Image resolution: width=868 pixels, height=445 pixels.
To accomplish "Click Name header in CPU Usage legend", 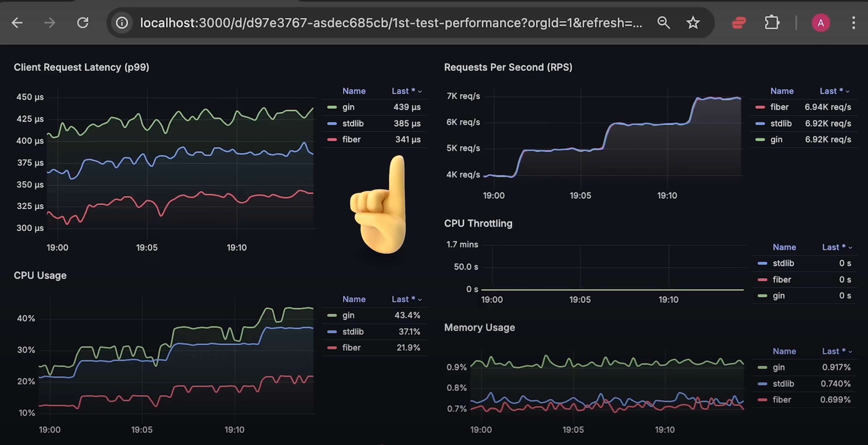I will 354,300.
